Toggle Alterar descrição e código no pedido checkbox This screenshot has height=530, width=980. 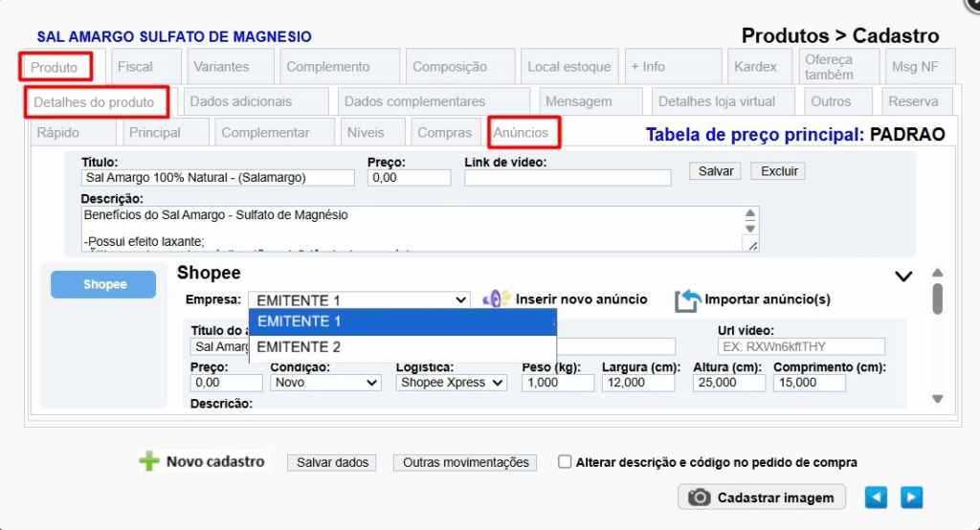point(565,462)
